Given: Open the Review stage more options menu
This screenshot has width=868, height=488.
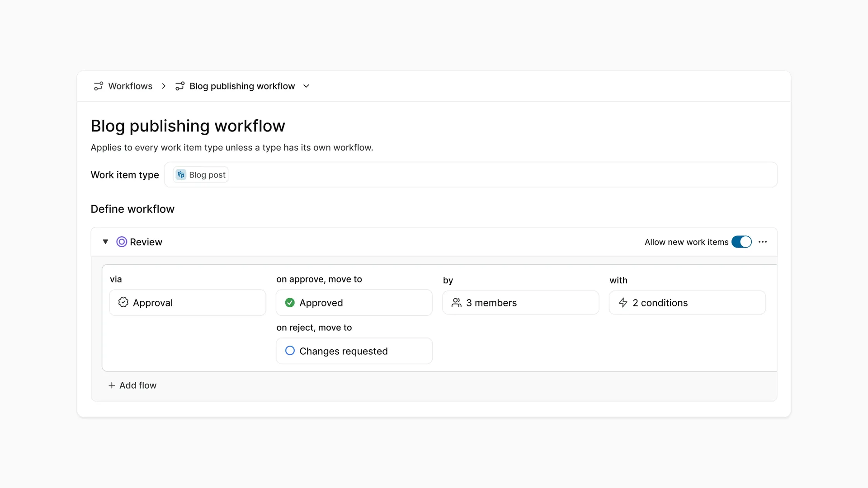Looking at the screenshot, I should pos(763,242).
